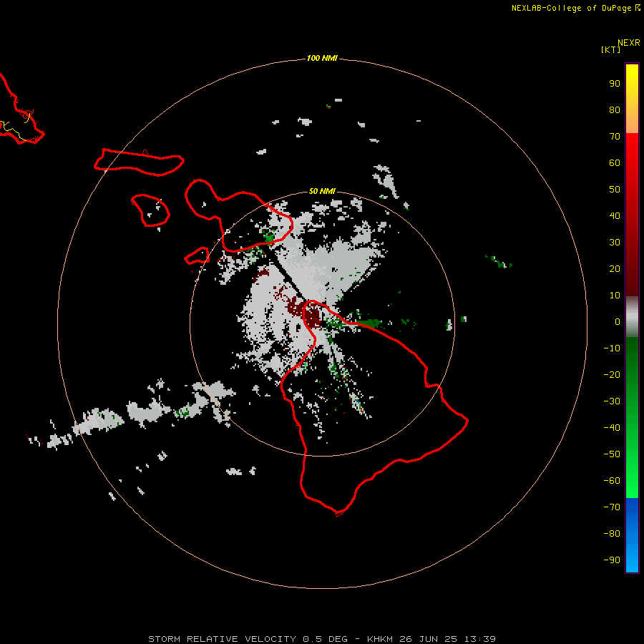
Task: Click the NEXLAB-College of DuPage credit text
Action: tap(571, 8)
